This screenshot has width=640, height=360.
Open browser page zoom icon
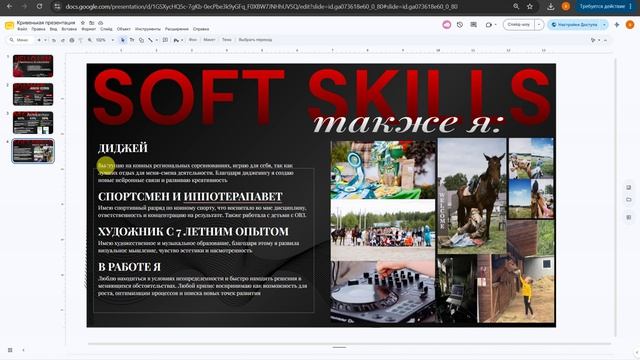pos(516,7)
